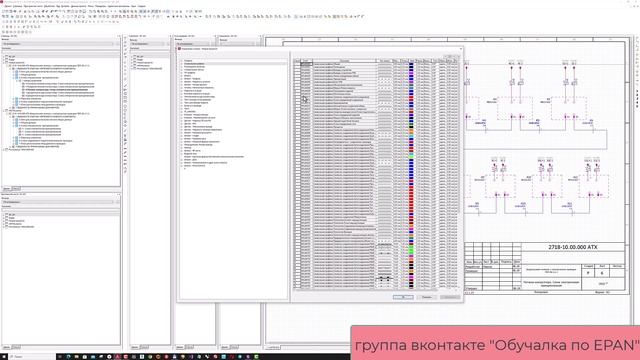Focus Значение field in Страницы navigator
The image size is (640, 360).
[60, 52]
